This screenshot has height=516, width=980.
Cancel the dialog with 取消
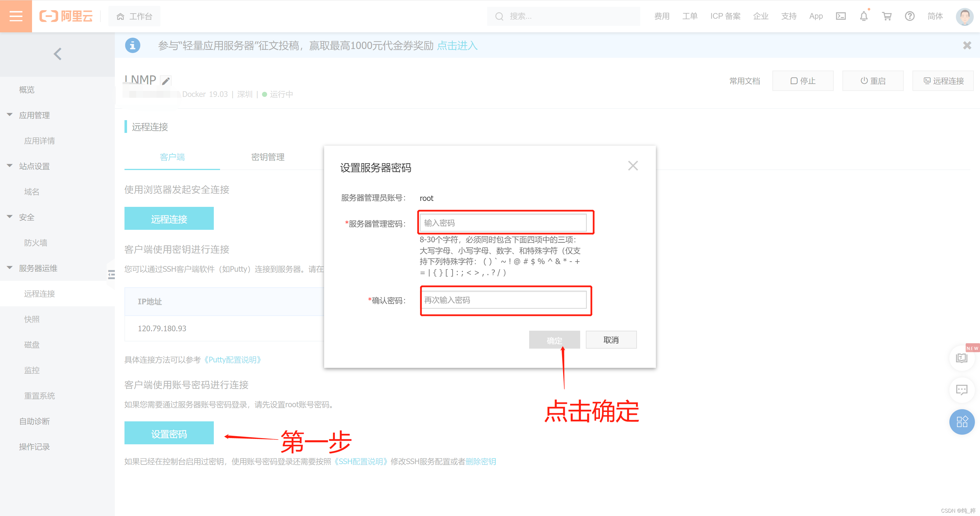(x=611, y=340)
